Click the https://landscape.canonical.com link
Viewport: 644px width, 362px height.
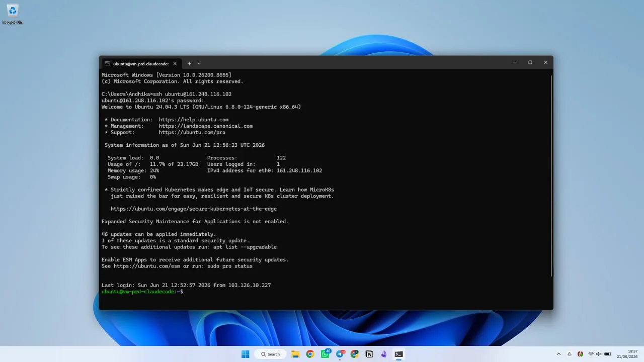point(206,126)
